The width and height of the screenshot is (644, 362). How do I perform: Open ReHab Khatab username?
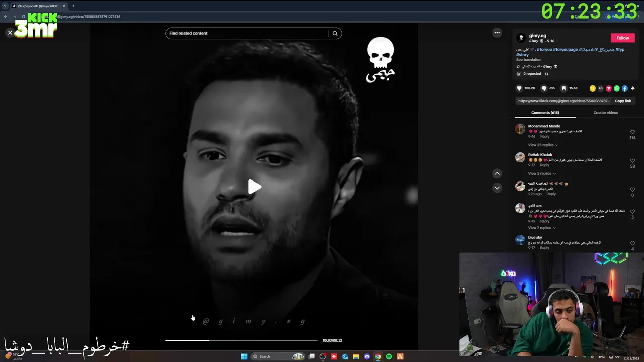pyautogui.click(x=540, y=155)
